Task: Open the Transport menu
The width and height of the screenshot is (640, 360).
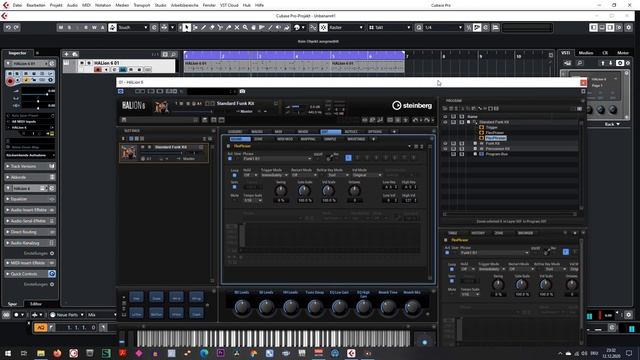Action: (142, 5)
